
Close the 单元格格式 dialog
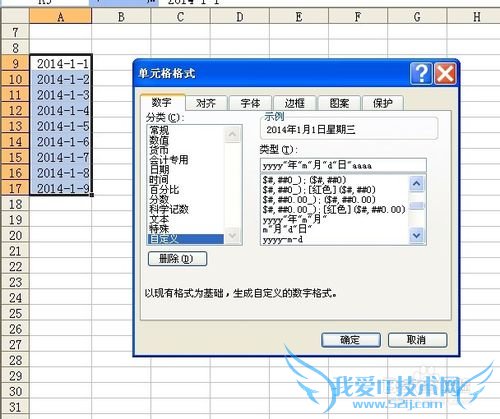(445, 73)
